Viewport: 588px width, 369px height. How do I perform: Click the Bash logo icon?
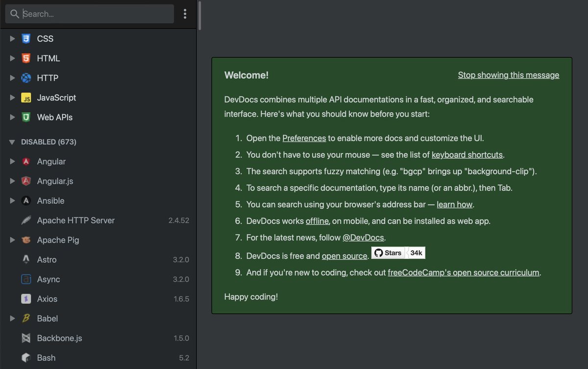(26, 357)
